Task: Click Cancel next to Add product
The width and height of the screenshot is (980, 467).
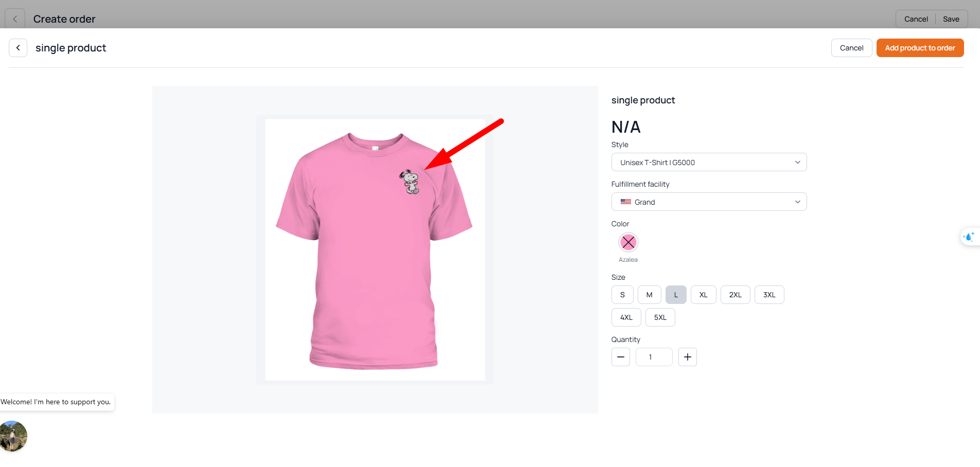Action: 851,48
